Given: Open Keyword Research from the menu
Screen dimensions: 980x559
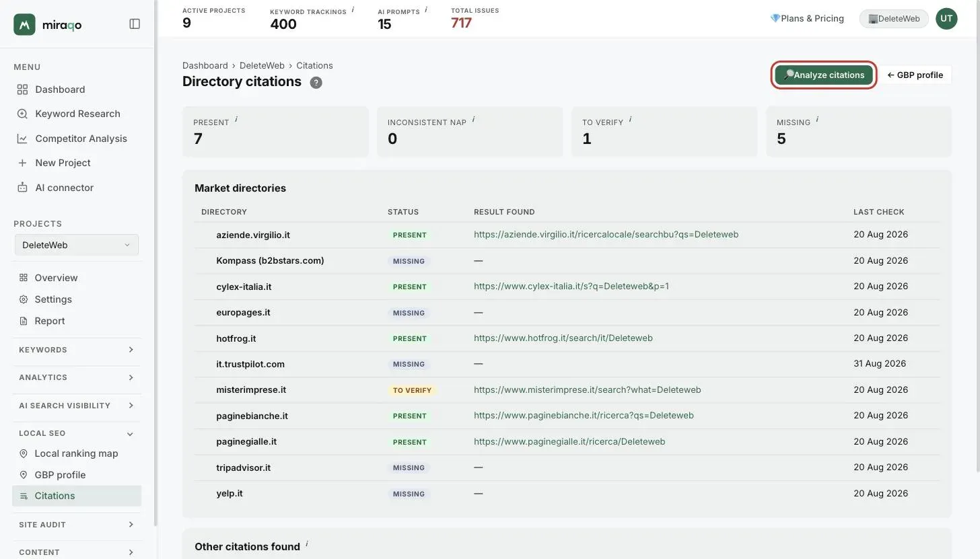Looking at the screenshot, I should point(77,114).
